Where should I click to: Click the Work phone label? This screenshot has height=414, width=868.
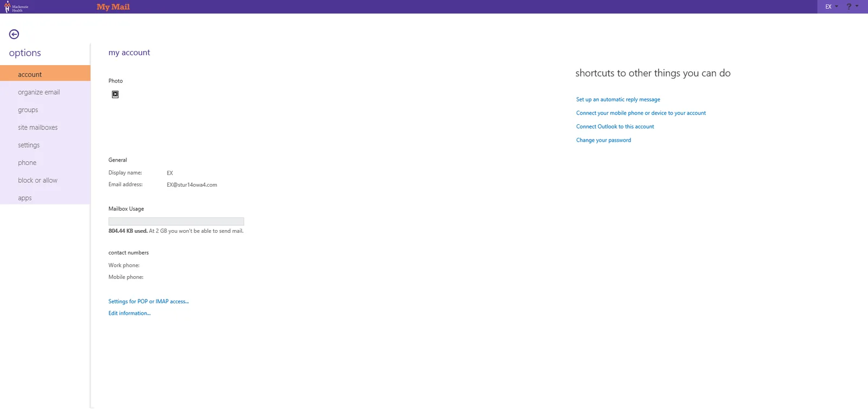coord(124,265)
